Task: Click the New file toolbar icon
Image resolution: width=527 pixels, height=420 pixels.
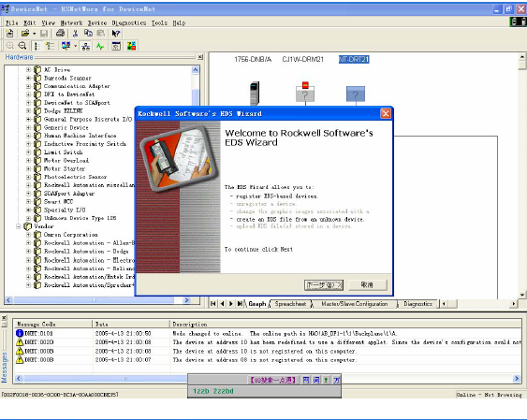Action: [x=9, y=34]
